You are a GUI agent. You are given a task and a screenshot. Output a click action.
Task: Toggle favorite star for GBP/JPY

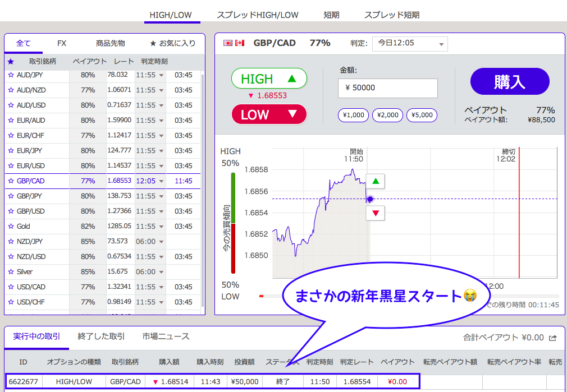11,196
